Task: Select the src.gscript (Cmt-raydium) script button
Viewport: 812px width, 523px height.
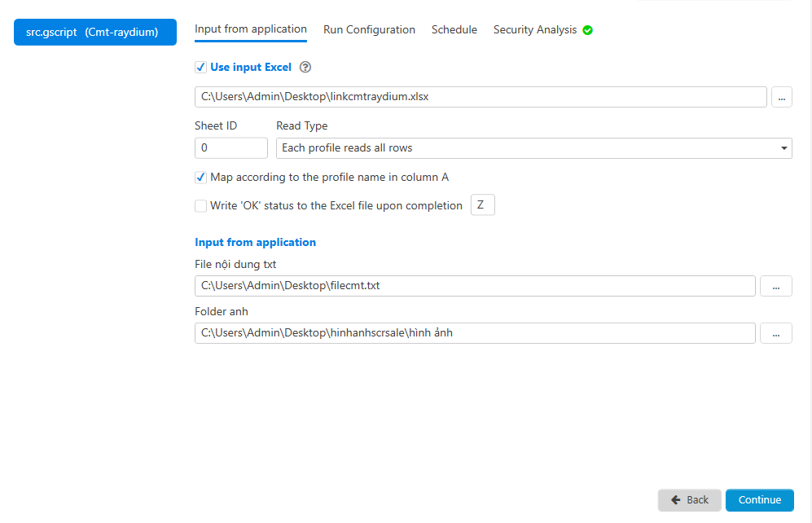Action: (95, 32)
